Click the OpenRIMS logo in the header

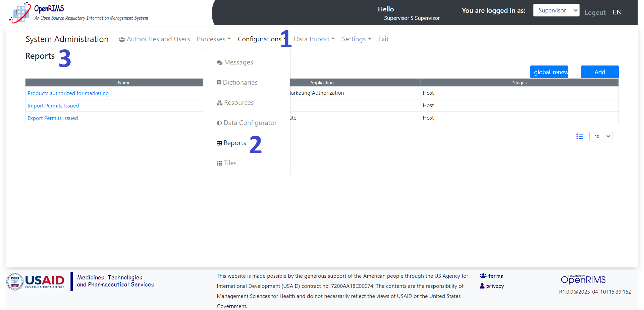79,12
